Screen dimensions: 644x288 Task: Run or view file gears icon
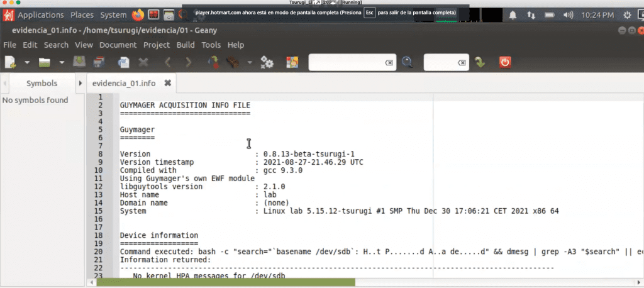tap(267, 62)
